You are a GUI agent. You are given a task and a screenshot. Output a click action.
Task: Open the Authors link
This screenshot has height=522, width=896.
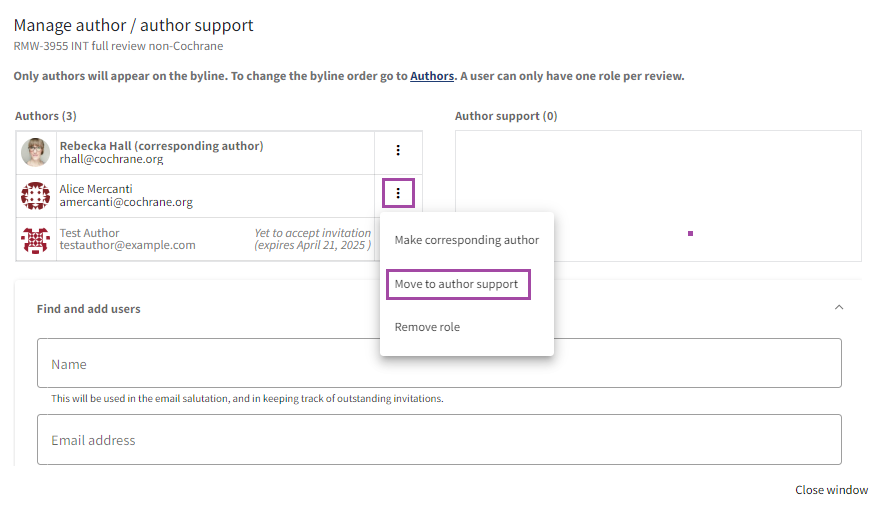(x=431, y=76)
